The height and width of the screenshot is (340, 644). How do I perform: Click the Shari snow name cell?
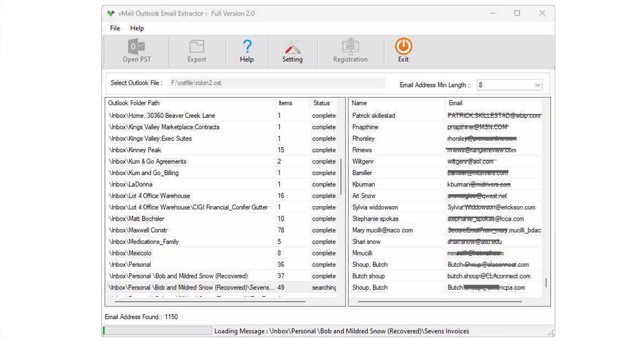click(x=366, y=242)
